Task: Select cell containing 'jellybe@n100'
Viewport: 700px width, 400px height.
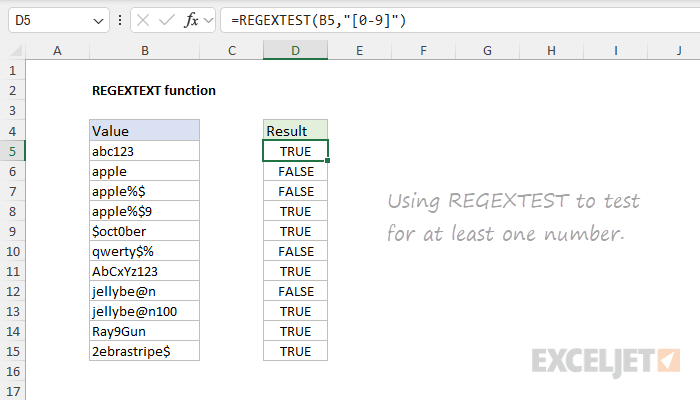Action: pyautogui.click(x=145, y=311)
